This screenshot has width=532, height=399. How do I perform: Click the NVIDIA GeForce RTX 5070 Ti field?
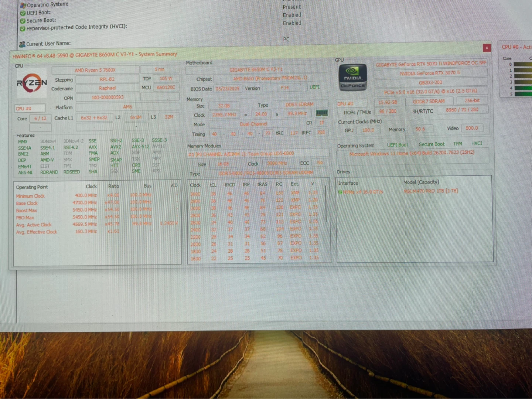[430, 73]
